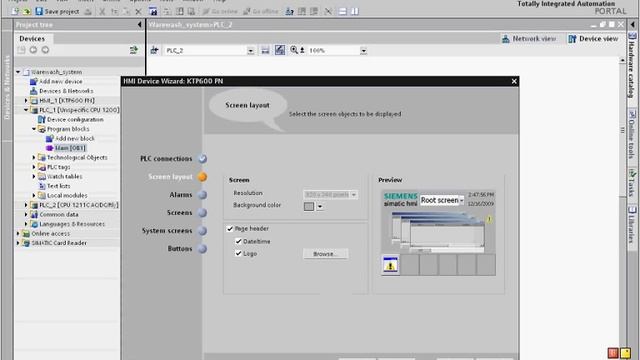This screenshot has height=360, width=640.
Task: Collapse the Warewash_system project node
Action: 18,72
